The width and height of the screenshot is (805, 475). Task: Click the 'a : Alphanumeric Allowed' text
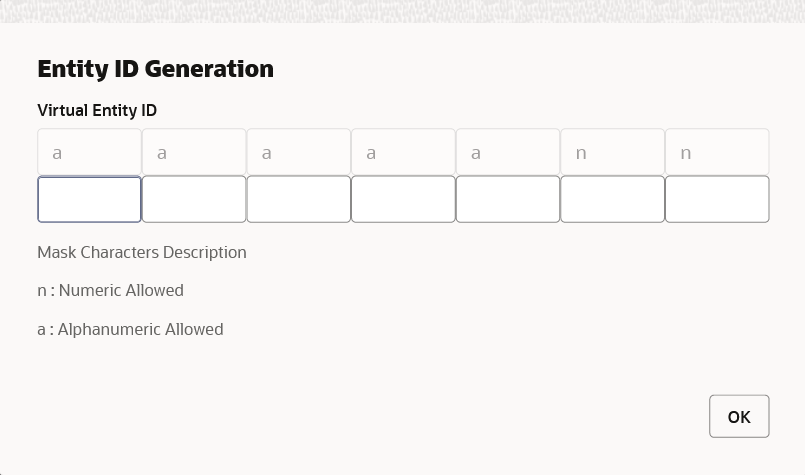[x=130, y=329]
